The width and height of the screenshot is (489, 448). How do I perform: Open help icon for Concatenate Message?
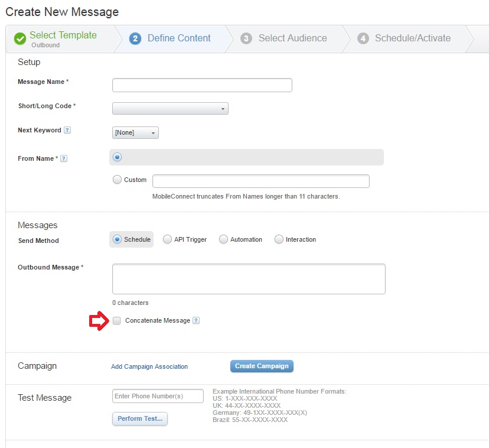[196, 320]
